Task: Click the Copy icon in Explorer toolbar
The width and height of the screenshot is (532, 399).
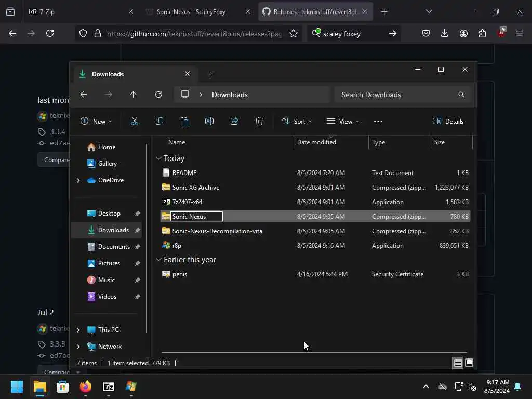Action: [x=159, y=121]
